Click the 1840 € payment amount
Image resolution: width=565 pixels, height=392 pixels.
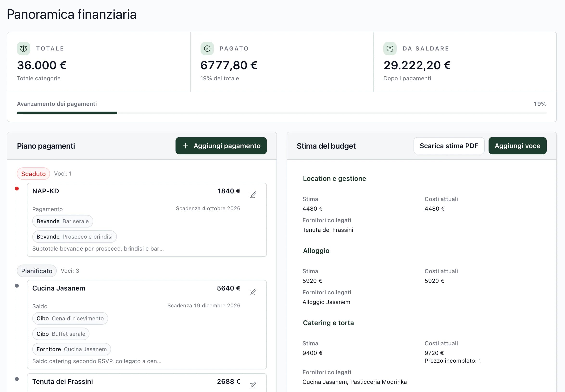click(x=229, y=191)
